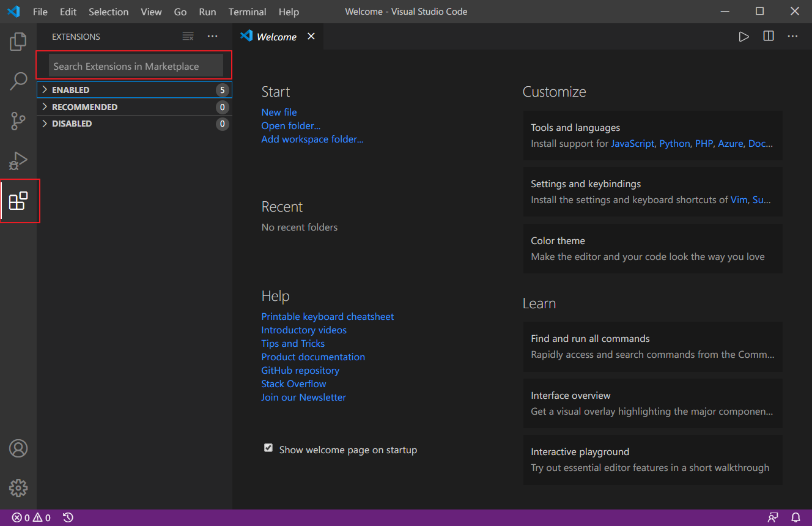Open Product documentation link
Image resolution: width=812 pixels, height=526 pixels.
tap(313, 357)
